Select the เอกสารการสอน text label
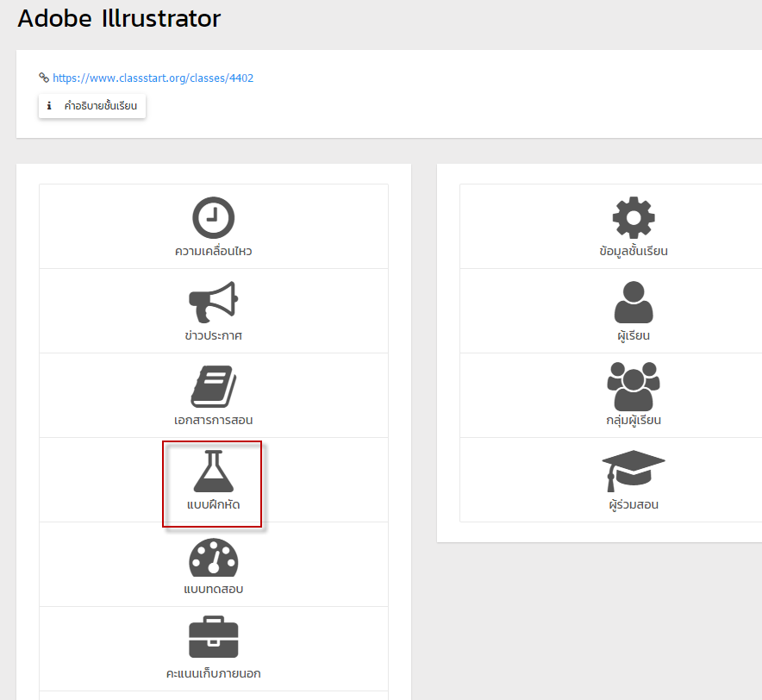The height and width of the screenshot is (700, 762). (x=213, y=420)
